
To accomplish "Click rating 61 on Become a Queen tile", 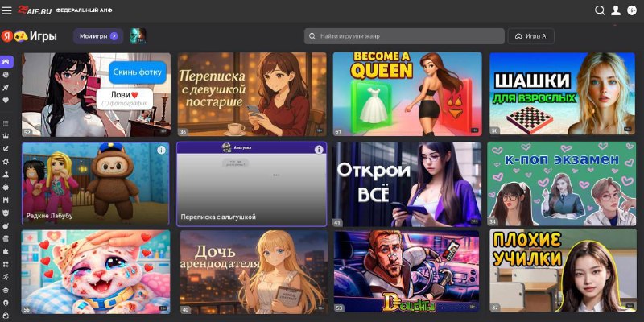I will tap(338, 132).
